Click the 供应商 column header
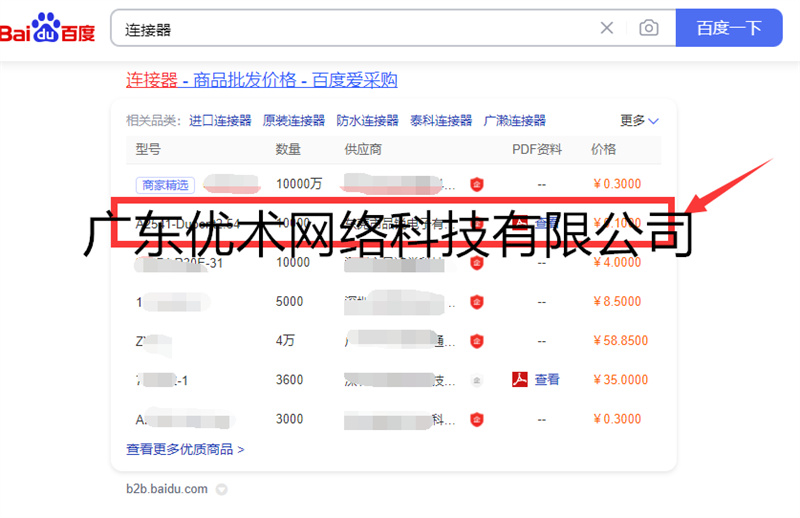The width and height of the screenshot is (800, 518). [363, 149]
